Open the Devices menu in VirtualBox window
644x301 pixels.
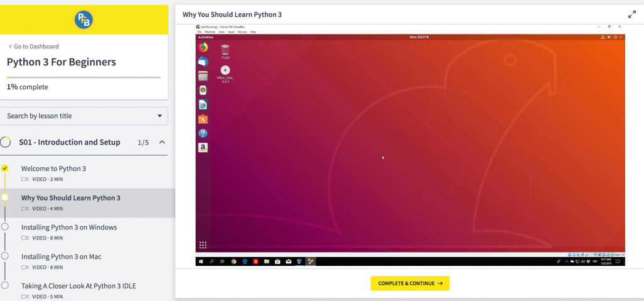pos(242,31)
